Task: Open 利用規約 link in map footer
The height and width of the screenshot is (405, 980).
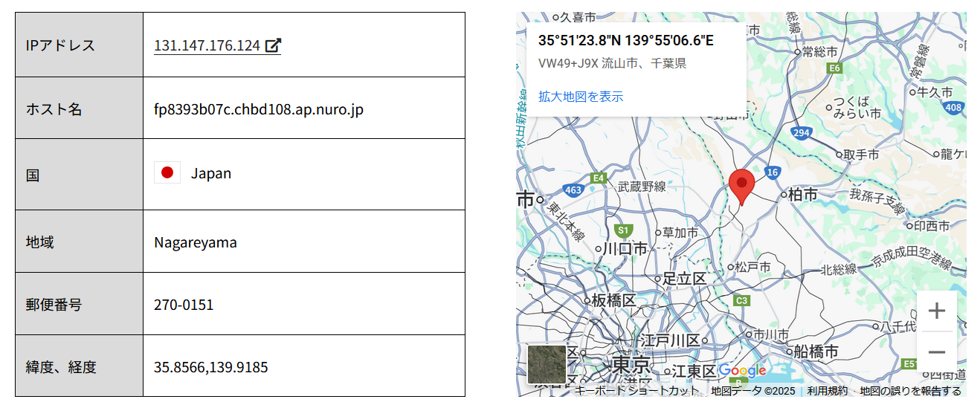Action: pyautogui.click(x=827, y=391)
